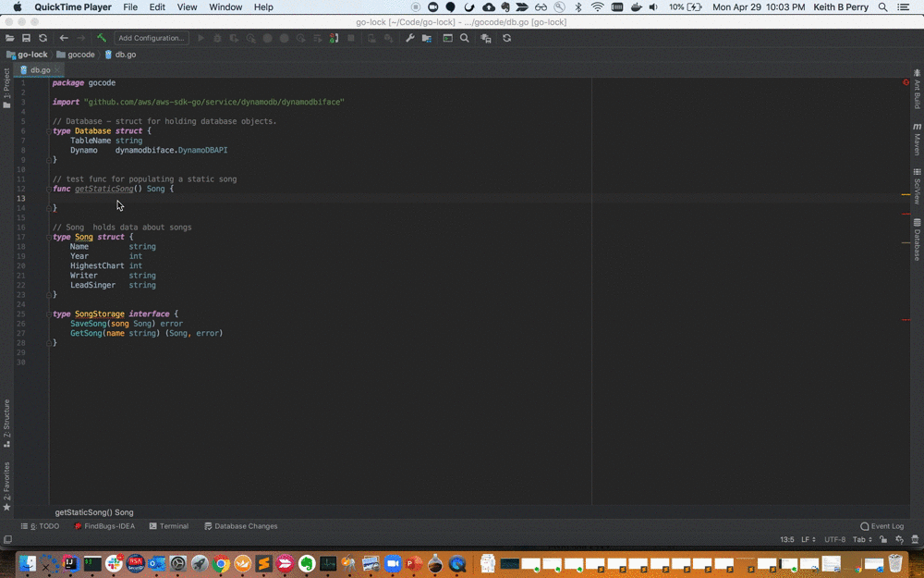924x578 pixels.
Task: Collapse the Database struct fold marker
Action: [49, 131]
